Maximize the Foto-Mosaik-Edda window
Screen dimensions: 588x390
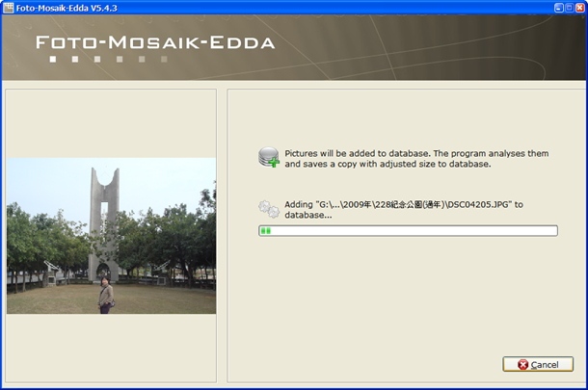point(570,8)
